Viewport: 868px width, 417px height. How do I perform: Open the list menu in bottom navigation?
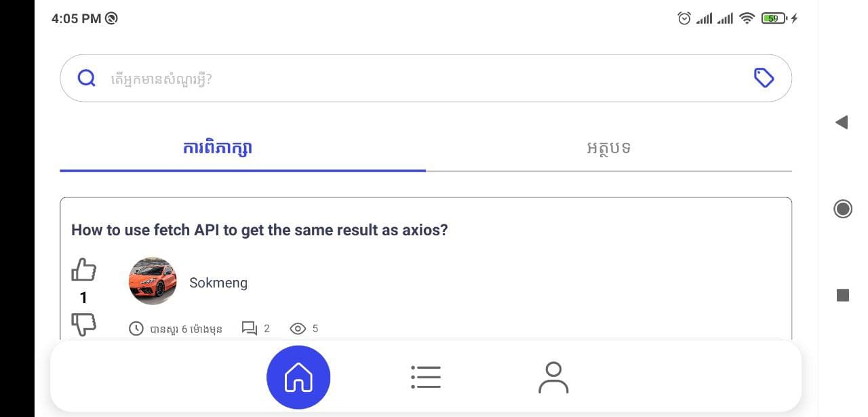coord(426,378)
